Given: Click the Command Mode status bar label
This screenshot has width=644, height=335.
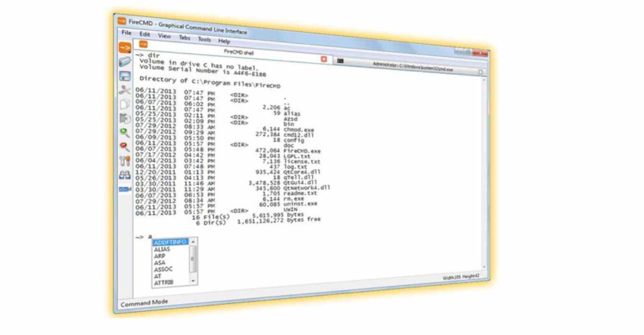Looking at the screenshot, I should point(144,304).
